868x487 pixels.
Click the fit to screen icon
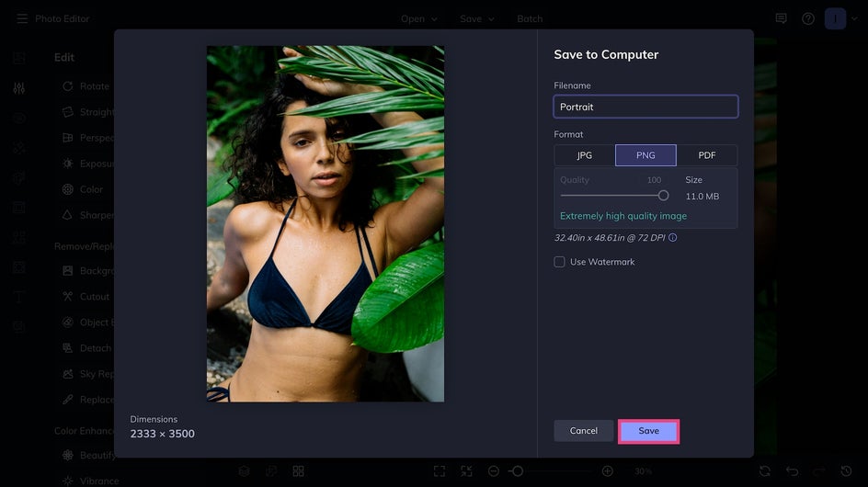(x=440, y=471)
